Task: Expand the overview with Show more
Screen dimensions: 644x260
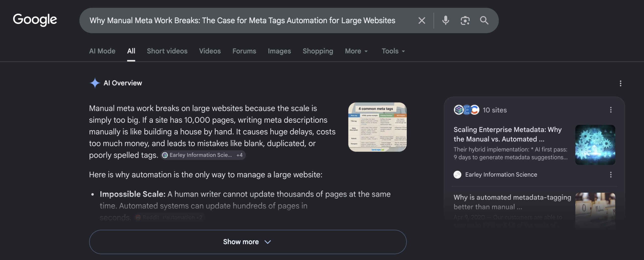Action: [x=248, y=242]
